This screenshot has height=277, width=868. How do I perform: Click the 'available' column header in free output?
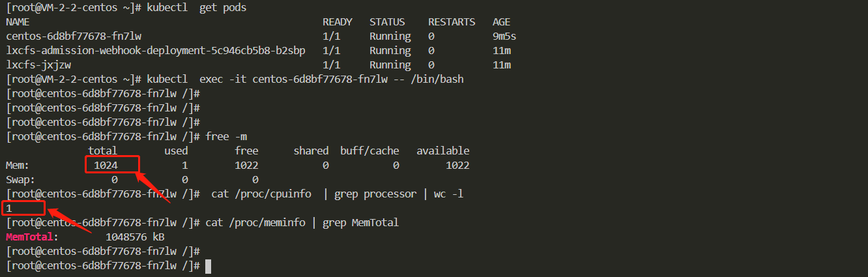(x=442, y=151)
